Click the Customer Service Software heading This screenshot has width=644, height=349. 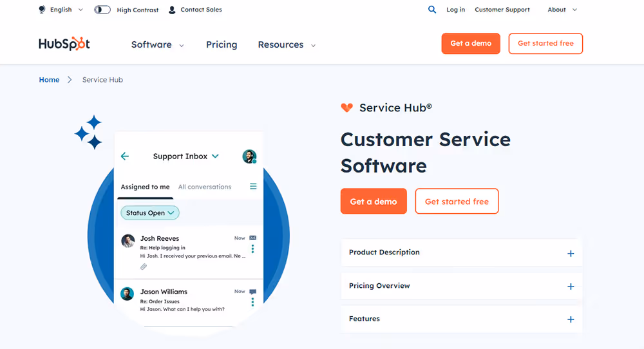pyautogui.click(x=426, y=153)
